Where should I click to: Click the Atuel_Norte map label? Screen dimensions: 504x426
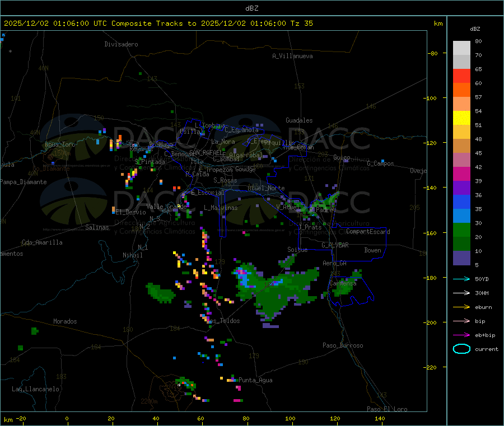tap(266, 188)
